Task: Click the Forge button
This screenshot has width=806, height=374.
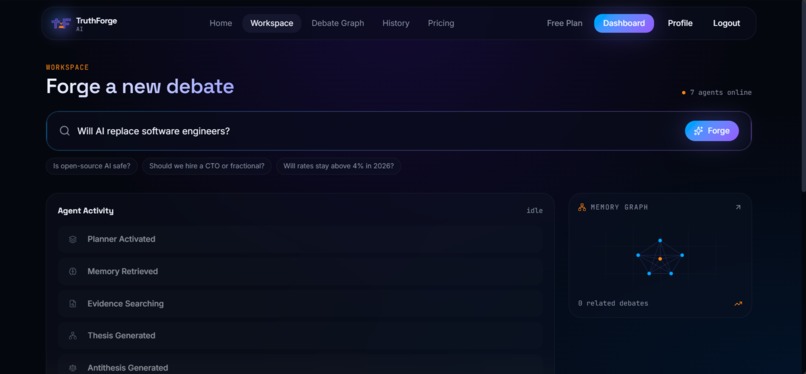Action: click(x=712, y=131)
